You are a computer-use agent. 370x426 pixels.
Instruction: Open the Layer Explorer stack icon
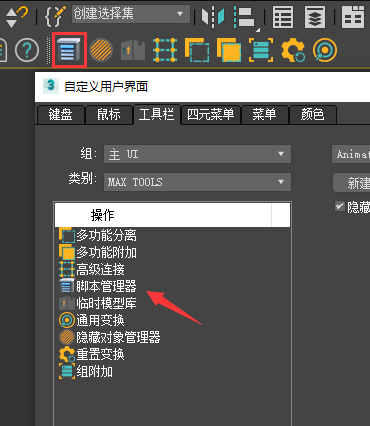(315, 17)
